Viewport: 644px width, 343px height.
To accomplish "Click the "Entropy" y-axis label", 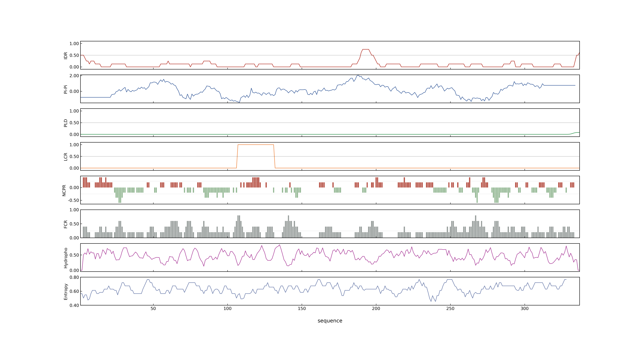I will click(66, 291).
